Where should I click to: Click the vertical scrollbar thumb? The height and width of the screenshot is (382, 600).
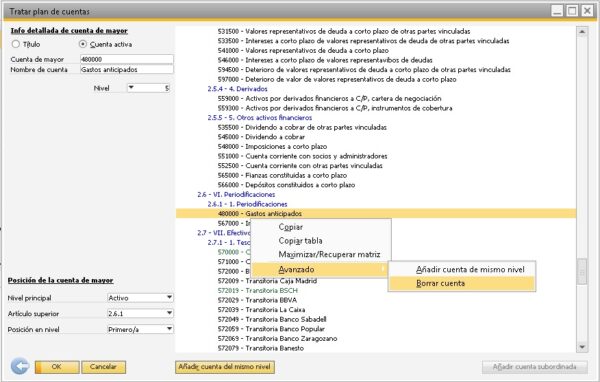(582, 272)
